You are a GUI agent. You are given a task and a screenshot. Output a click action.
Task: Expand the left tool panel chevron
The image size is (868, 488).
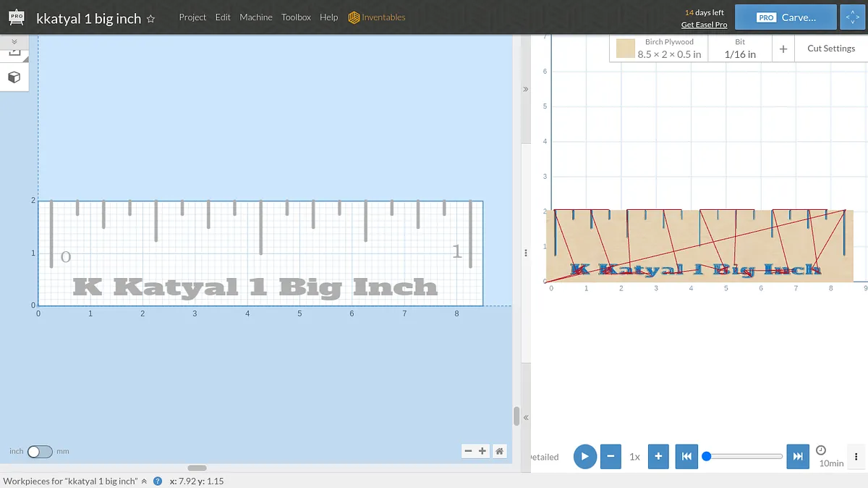(14, 42)
